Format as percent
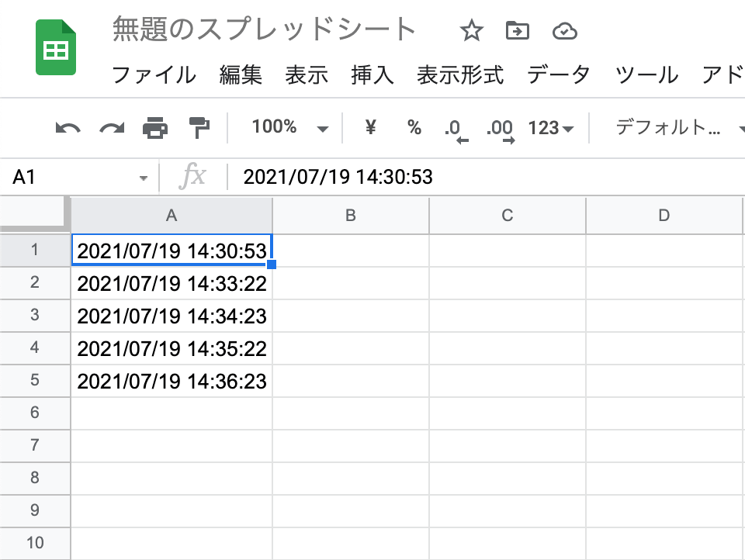The height and width of the screenshot is (560, 745). point(414,127)
